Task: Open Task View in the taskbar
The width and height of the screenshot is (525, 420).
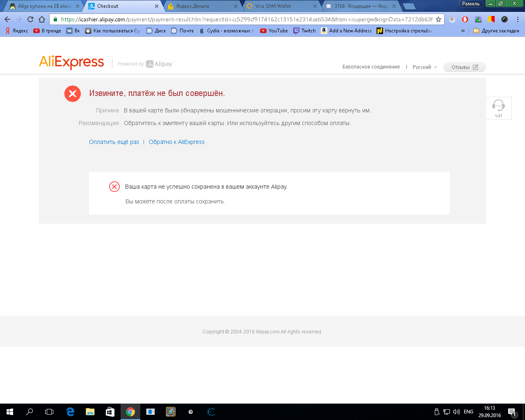Action: tap(49, 412)
